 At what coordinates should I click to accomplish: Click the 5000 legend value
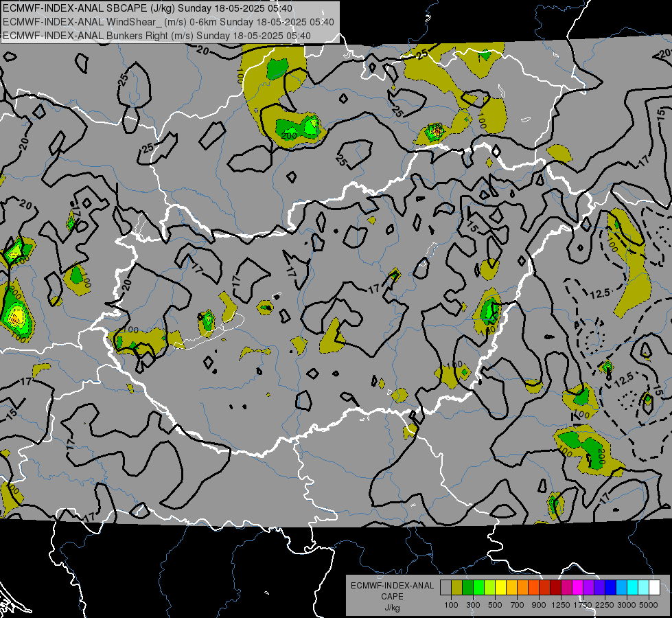click(x=649, y=606)
